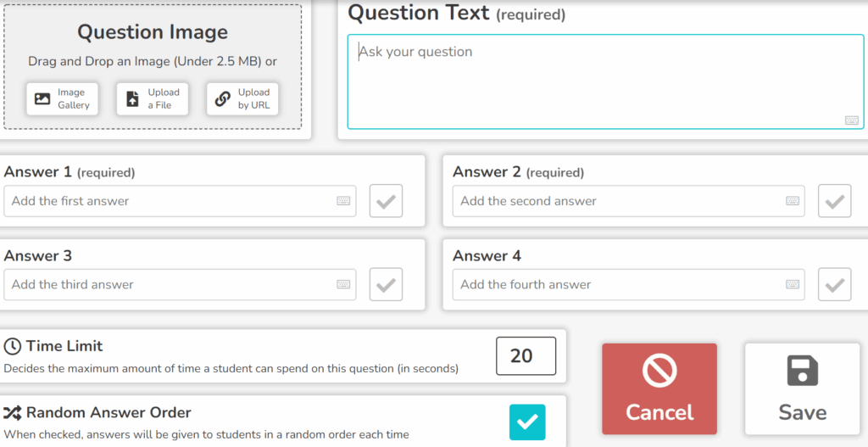Click the Question Image drop zone

point(153,67)
